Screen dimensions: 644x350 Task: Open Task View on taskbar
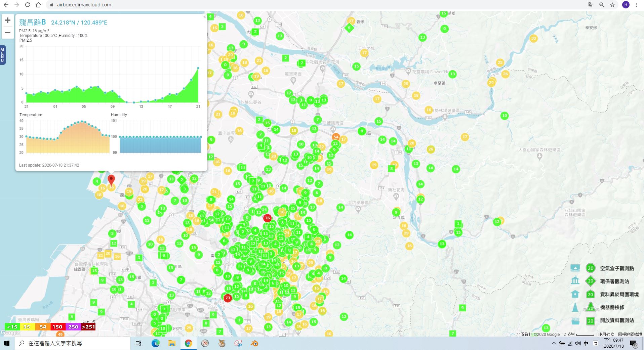138,343
